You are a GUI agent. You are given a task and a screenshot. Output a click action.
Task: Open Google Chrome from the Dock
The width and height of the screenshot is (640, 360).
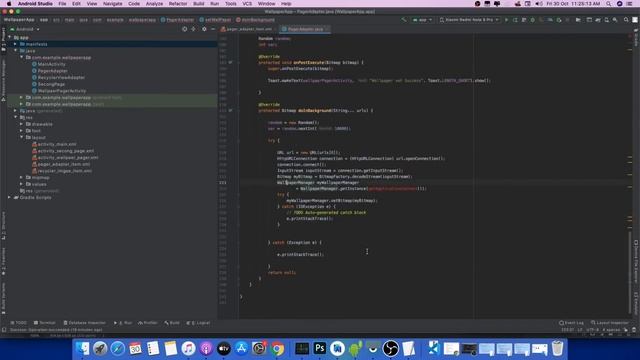point(277,349)
